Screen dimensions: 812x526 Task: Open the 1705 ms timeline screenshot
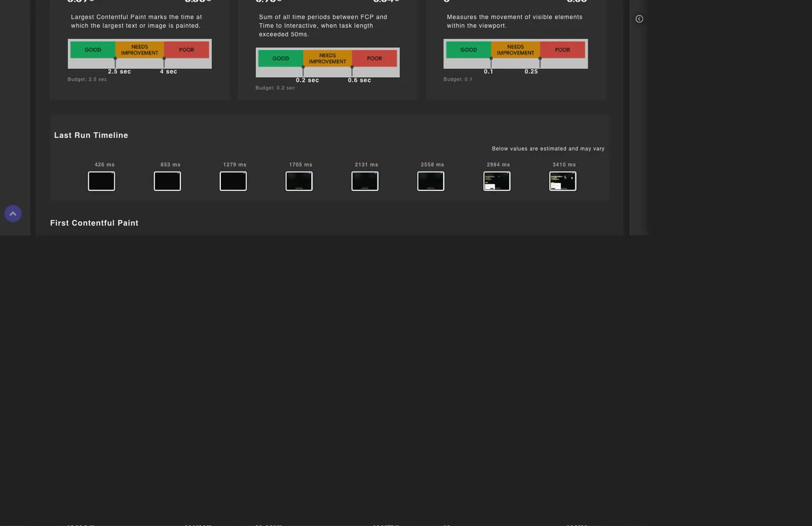299,181
